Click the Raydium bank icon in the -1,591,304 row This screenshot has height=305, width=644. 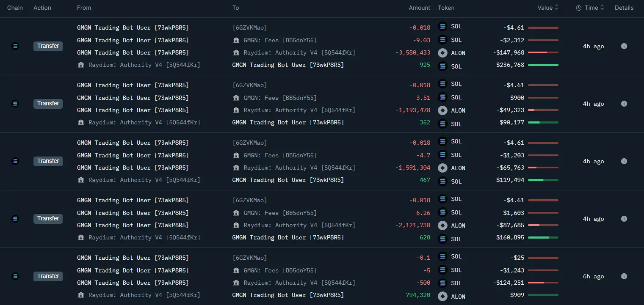[x=236, y=168]
